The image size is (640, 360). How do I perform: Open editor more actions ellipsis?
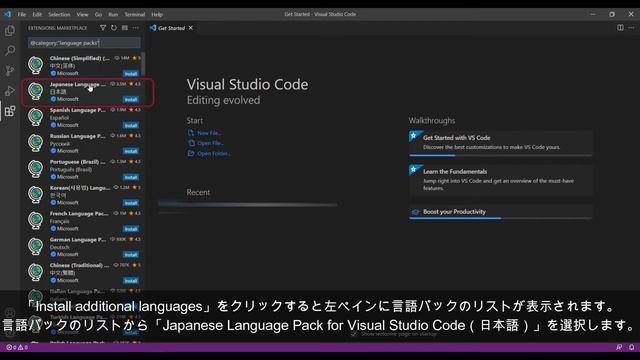pos(631,28)
